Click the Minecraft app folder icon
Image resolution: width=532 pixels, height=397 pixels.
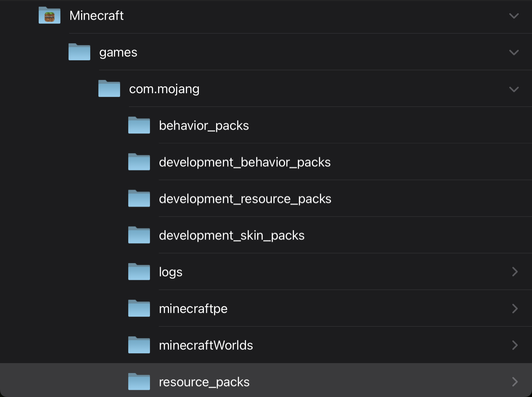coord(50,16)
